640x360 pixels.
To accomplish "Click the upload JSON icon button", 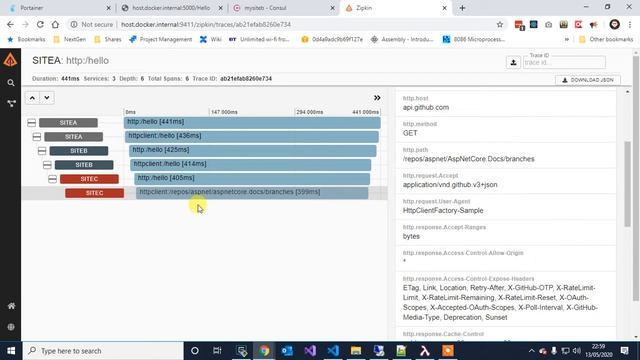I will tap(513, 62).
